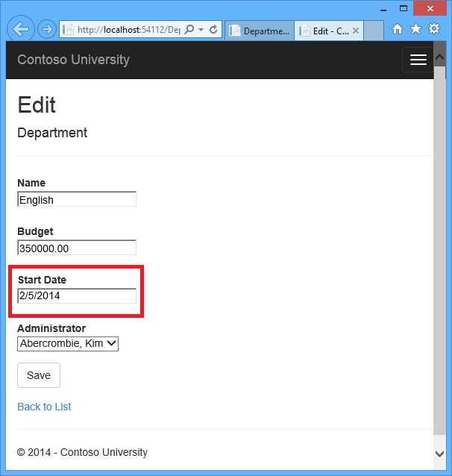The width and height of the screenshot is (452, 476).
Task: Expand the Administrator dropdown
Action: tap(68, 343)
